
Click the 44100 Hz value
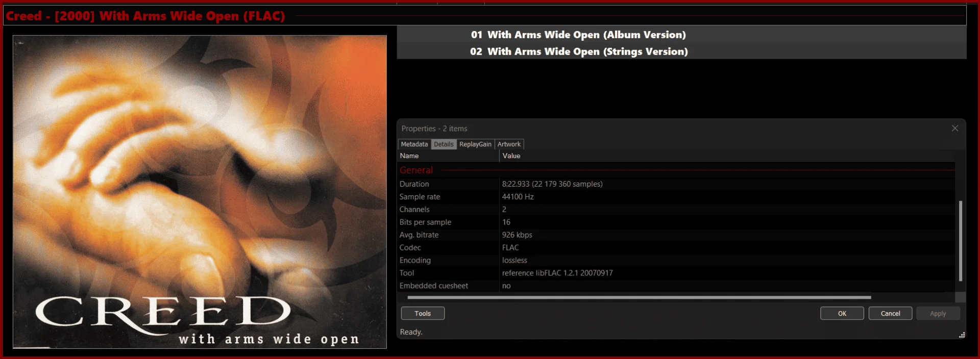coord(518,197)
